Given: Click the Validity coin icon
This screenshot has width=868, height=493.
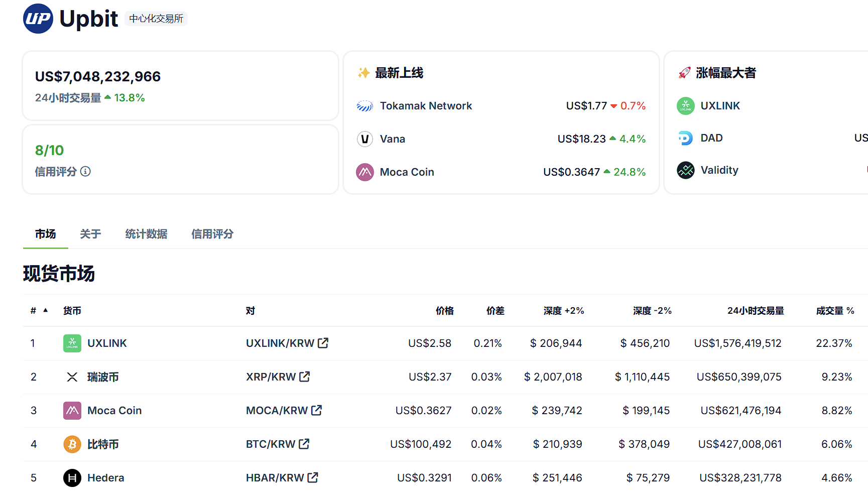Looking at the screenshot, I should tap(685, 170).
